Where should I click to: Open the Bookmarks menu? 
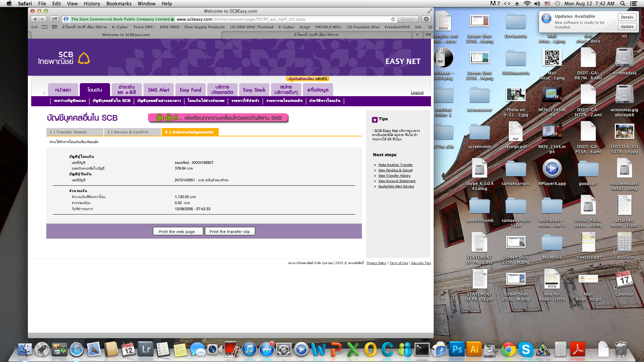(x=119, y=4)
